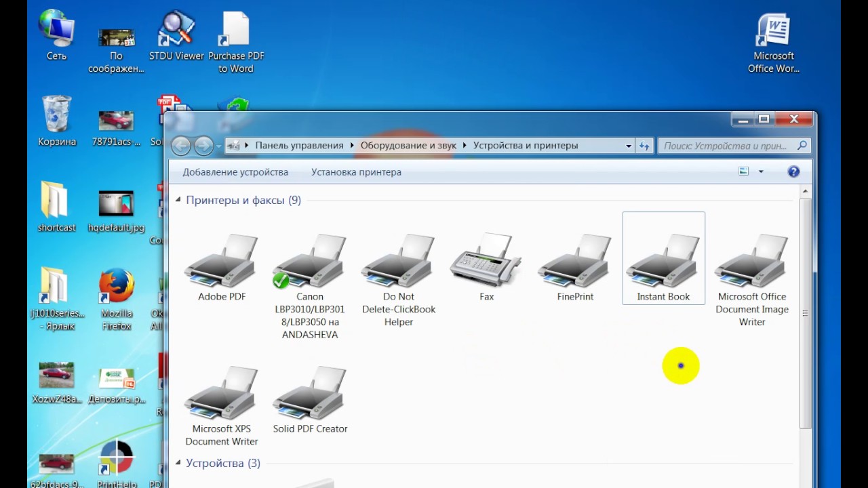The height and width of the screenshot is (488, 868).
Task: Go to Панель управления breadcrumb
Action: [299, 145]
